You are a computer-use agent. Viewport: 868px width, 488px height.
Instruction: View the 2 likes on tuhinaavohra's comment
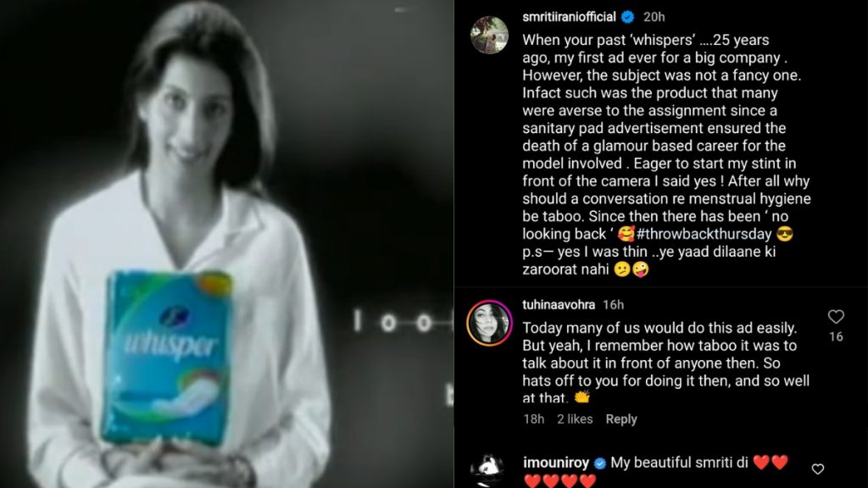point(575,419)
